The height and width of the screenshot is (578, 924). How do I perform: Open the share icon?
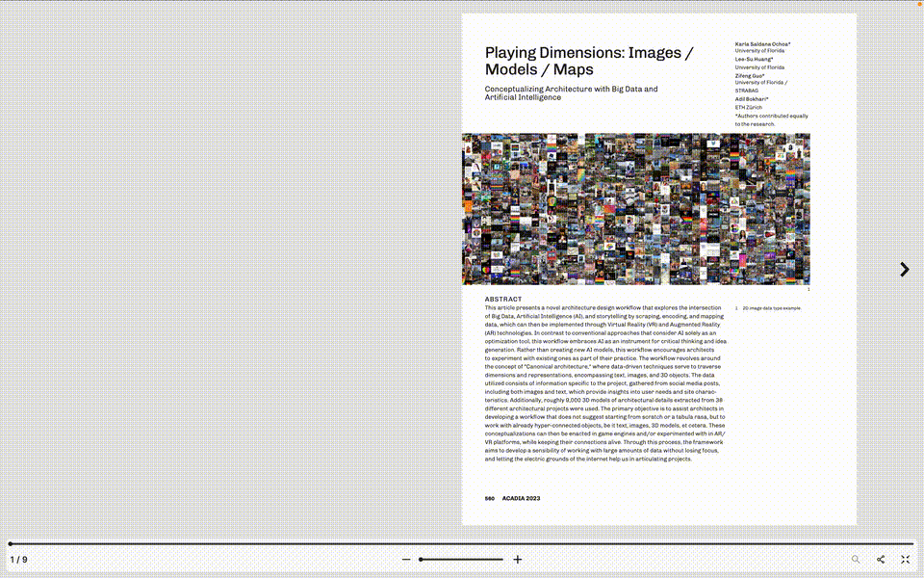[x=881, y=559]
